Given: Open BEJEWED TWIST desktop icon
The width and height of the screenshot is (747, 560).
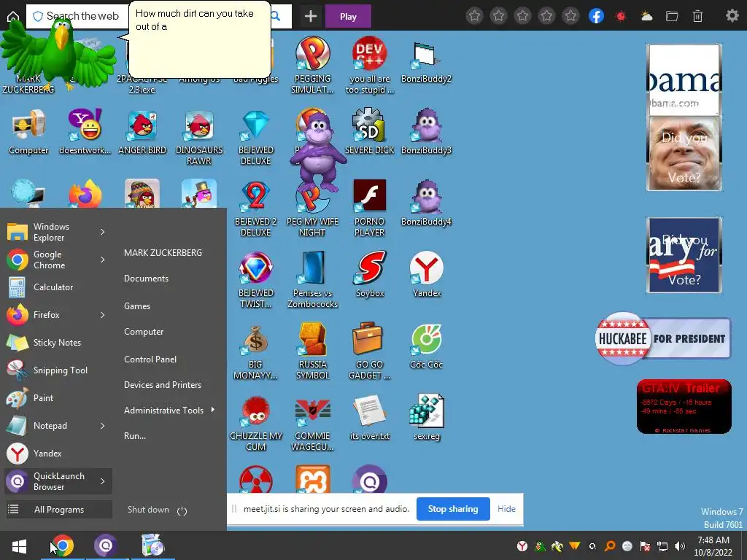Looking at the screenshot, I should click(256, 280).
